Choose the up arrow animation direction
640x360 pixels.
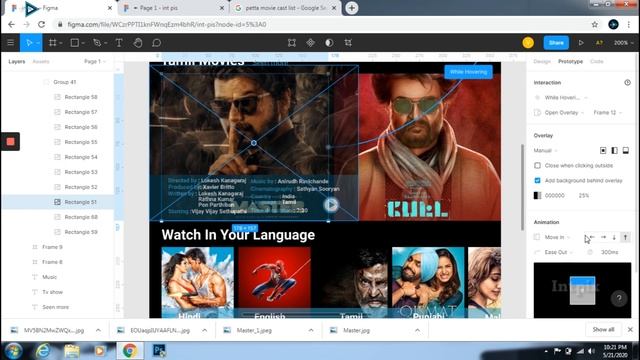click(x=625, y=237)
